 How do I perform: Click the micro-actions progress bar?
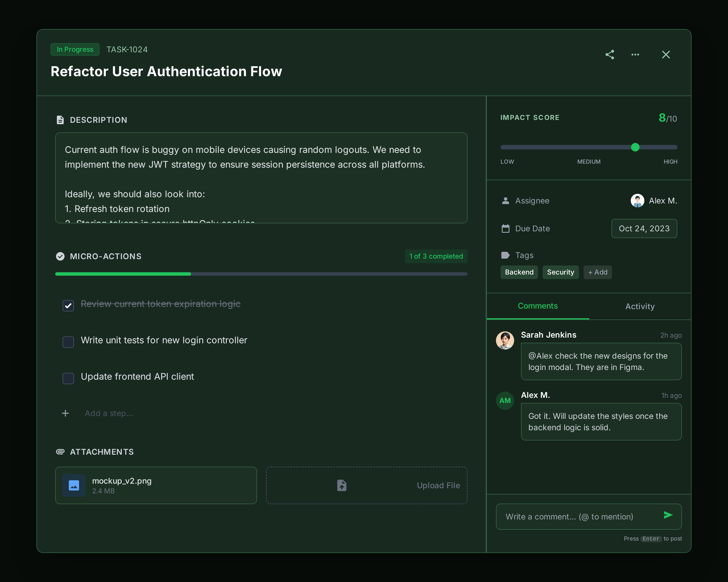(261, 274)
